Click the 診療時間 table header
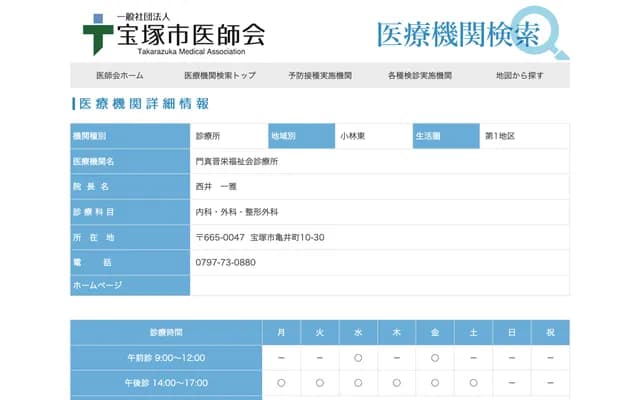Image resolution: width=640 pixels, height=400 pixels. pyautogui.click(x=166, y=332)
